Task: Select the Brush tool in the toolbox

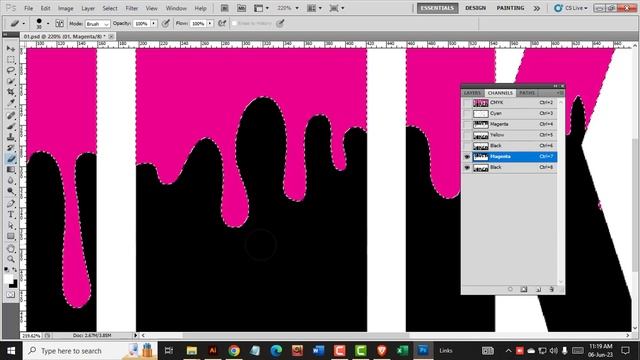Action: (x=11, y=127)
